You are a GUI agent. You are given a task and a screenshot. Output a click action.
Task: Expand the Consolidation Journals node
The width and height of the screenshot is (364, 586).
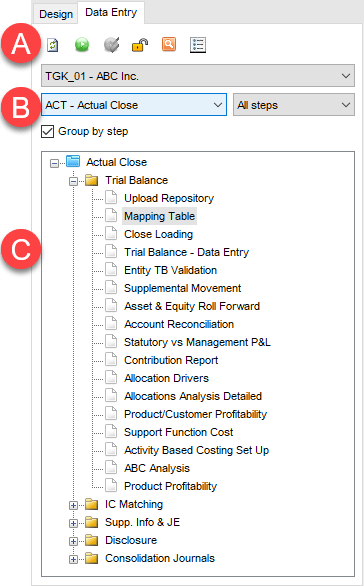coord(74,559)
